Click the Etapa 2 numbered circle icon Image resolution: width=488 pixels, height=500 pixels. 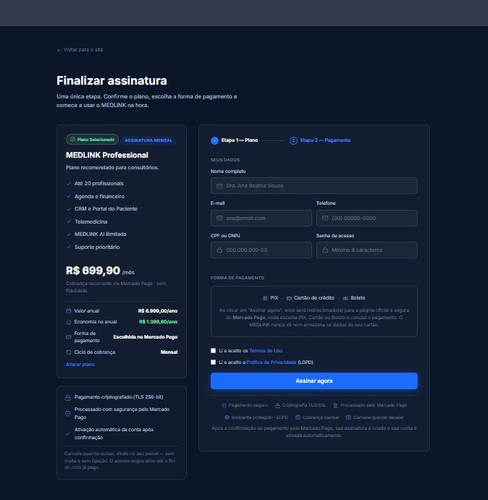pyautogui.click(x=293, y=141)
